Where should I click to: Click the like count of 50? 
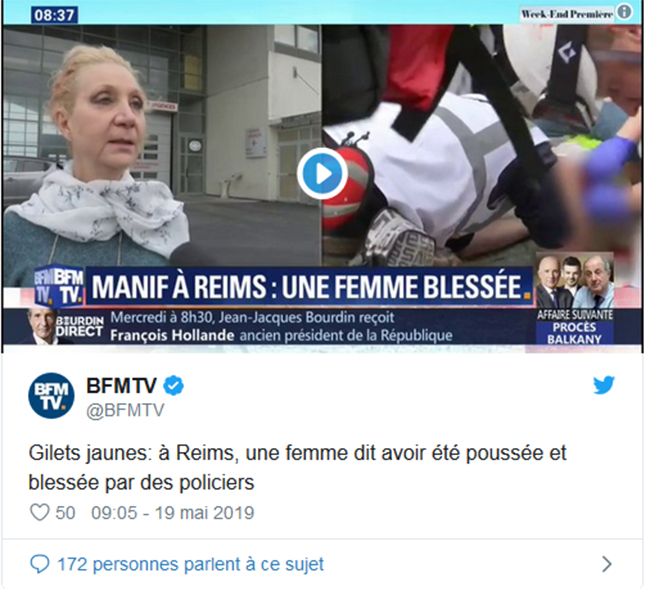66,514
